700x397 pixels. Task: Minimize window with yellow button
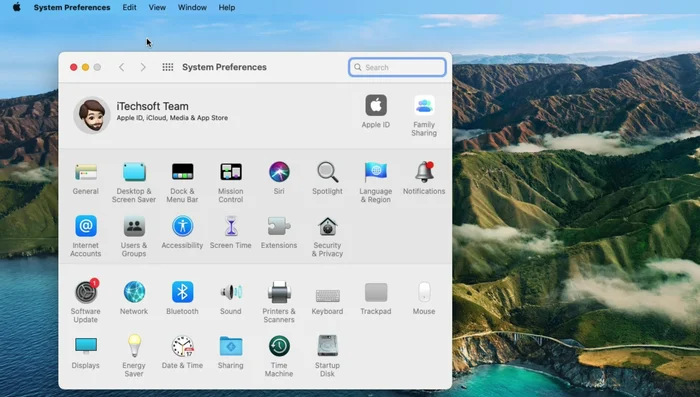pos(85,67)
